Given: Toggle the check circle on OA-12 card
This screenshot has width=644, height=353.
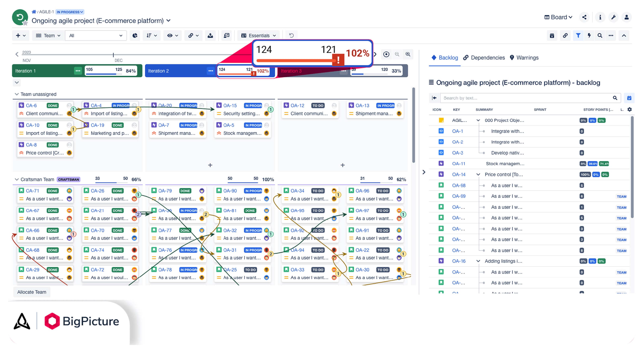Looking at the screenshot, I should pos(334,106).
